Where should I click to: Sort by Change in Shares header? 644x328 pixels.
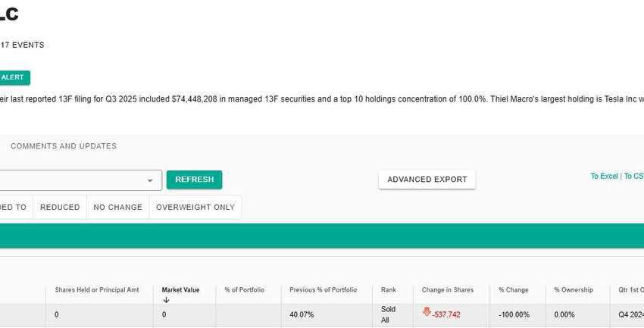tap(447, 290)
